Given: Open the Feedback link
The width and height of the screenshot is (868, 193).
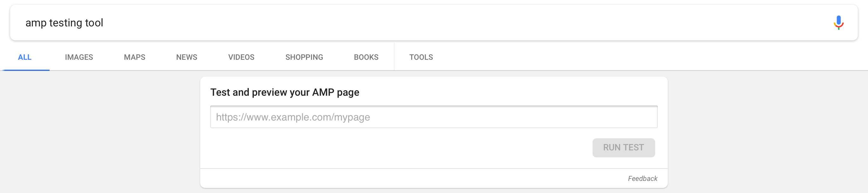Looking at the screenshot, I should (642, 178).
